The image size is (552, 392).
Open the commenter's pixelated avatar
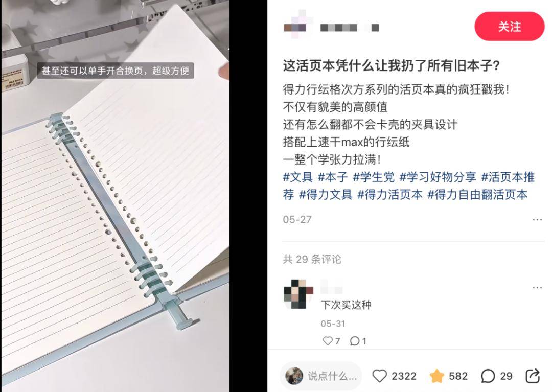(298, 294)
